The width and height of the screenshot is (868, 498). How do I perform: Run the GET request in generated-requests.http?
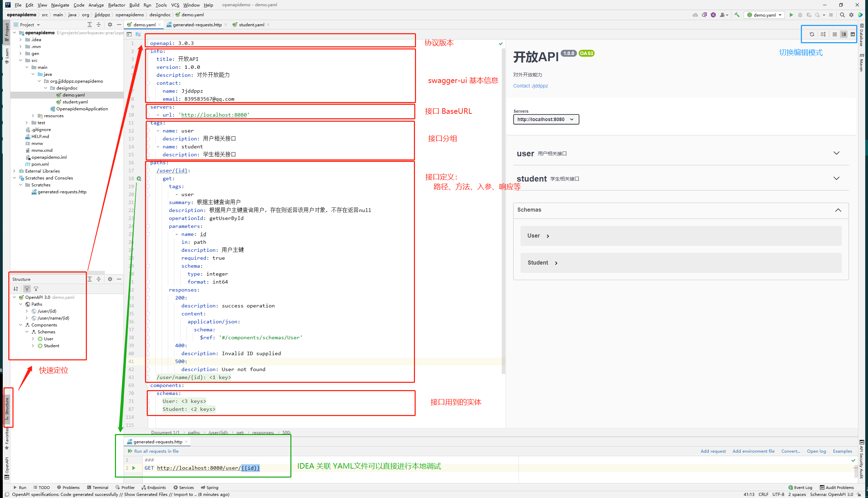(134, 468)
